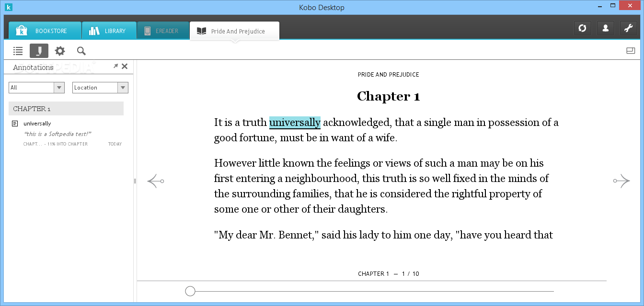Click the sync refresh icon
644x306 pixels.
[582, 28]
